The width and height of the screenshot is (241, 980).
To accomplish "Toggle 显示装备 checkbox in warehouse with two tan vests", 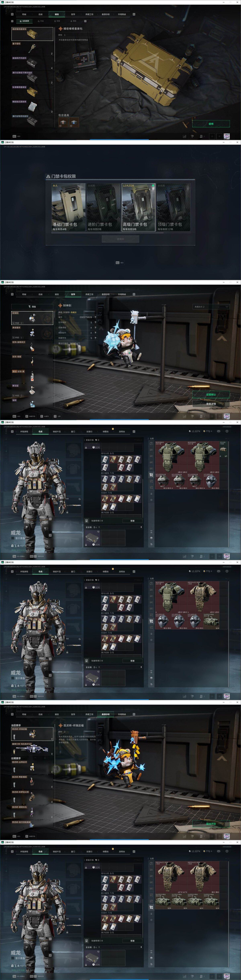I will point(13,958).
